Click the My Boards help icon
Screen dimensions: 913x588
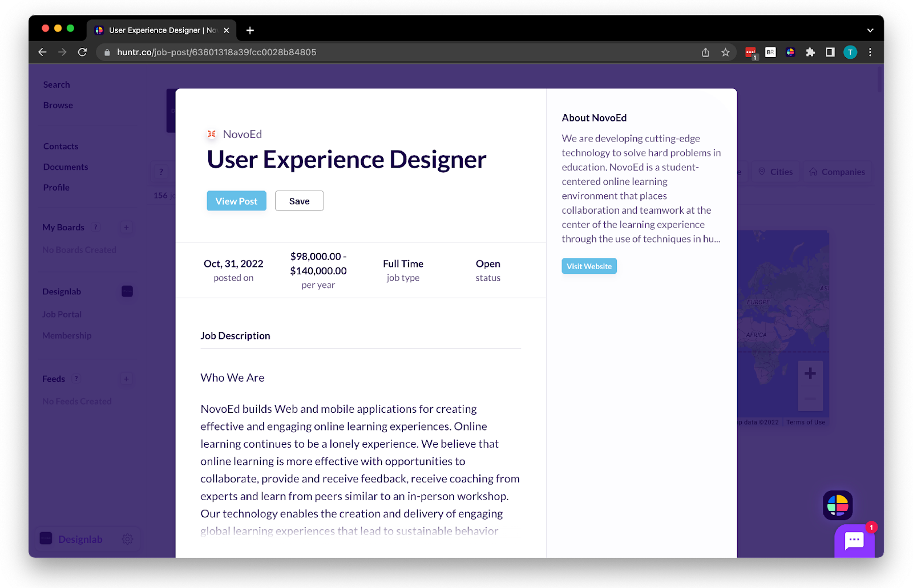(95, 227)
